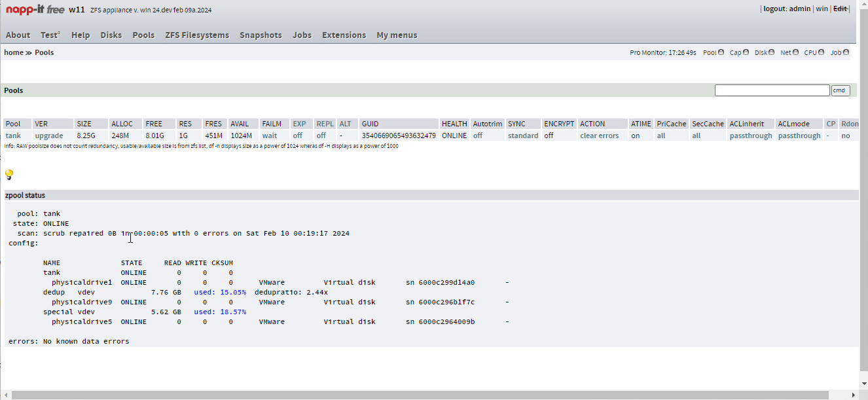
Task: Click the Pool status indicator in Pro Monitor
Action: coord(721,52)
